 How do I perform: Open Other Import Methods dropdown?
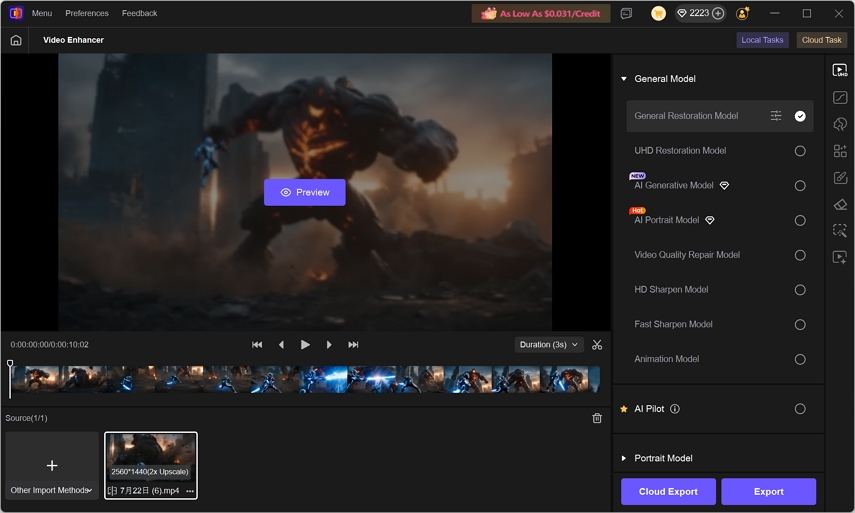(52, 491)
